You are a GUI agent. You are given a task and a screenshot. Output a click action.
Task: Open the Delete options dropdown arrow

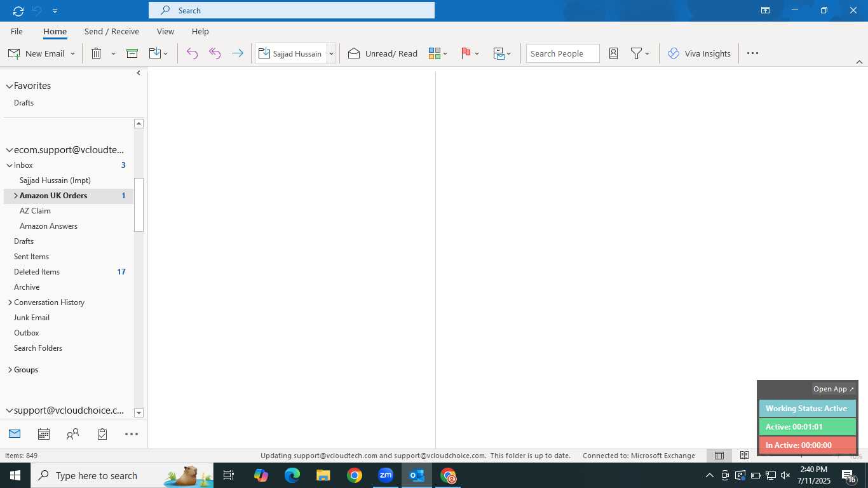[x=113, y=53]
